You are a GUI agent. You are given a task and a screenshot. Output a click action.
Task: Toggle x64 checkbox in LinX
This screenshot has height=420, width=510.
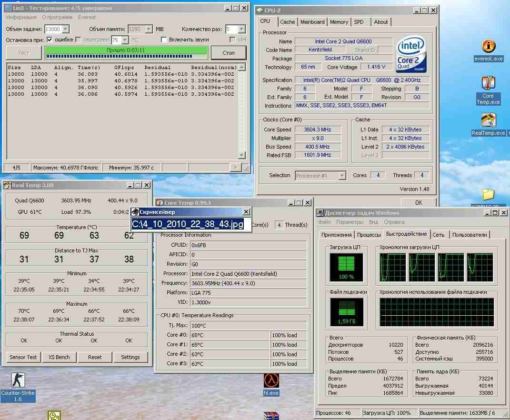click(232, 40)
